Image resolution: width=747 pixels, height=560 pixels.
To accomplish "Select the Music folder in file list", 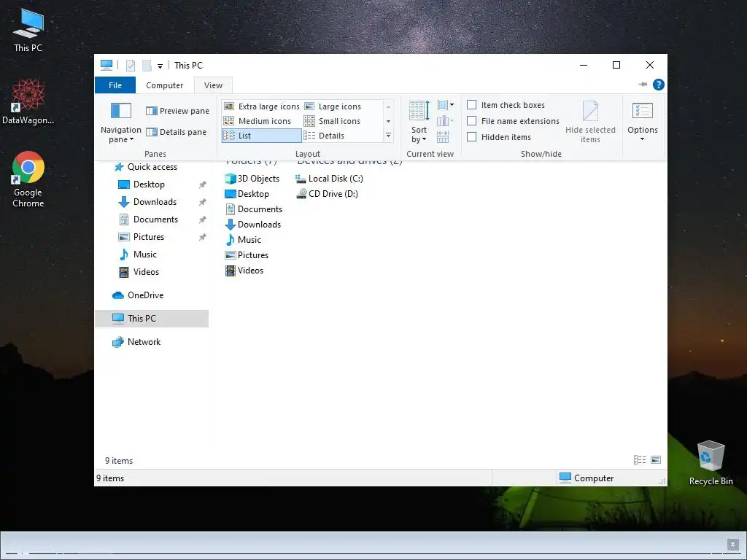I will click(243, 239).
